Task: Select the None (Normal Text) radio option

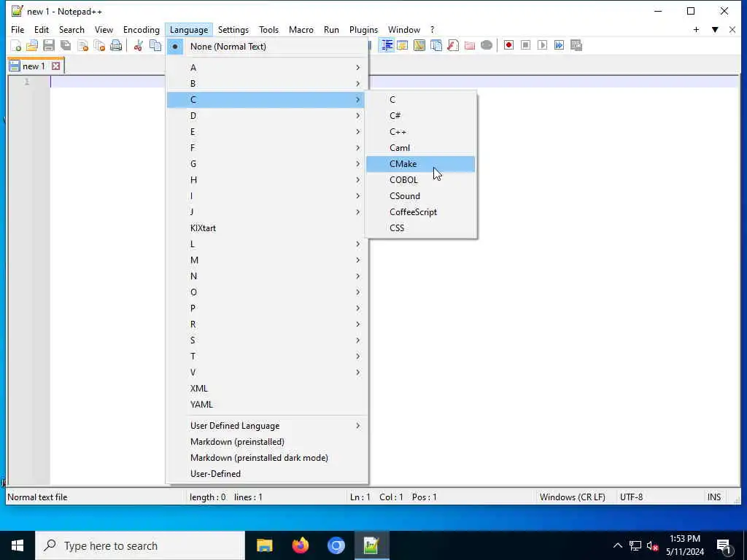Action: [267, 47]
